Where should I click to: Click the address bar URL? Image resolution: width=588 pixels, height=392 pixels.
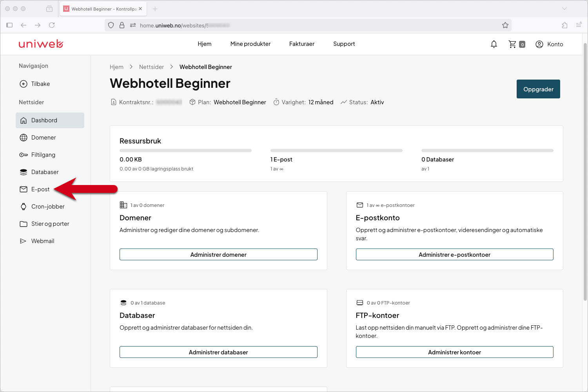click(184, 25)
